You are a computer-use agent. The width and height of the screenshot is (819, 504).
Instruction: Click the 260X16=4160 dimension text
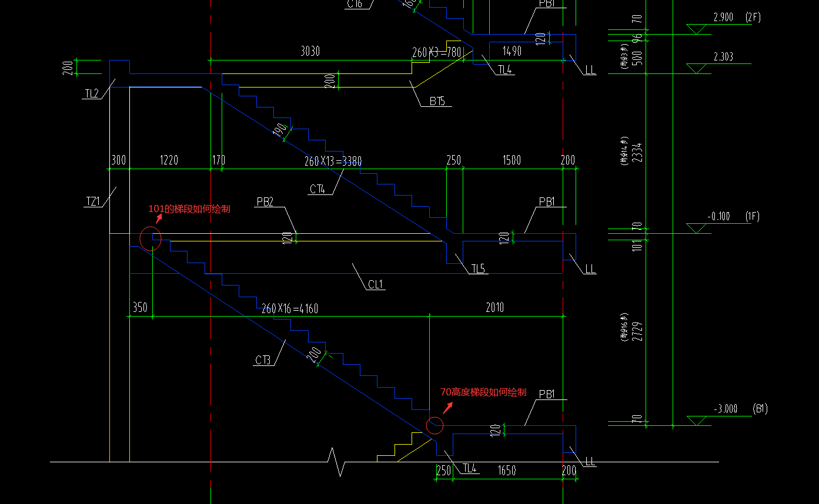290,308
